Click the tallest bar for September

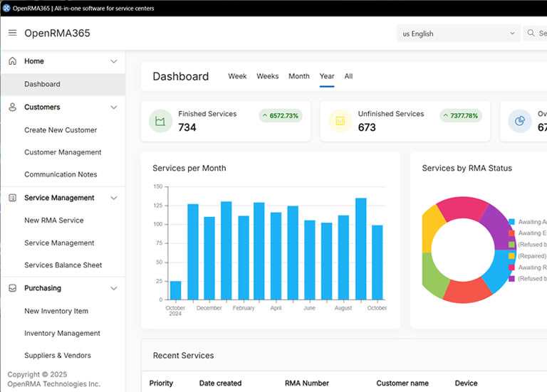tap(360, 249)
